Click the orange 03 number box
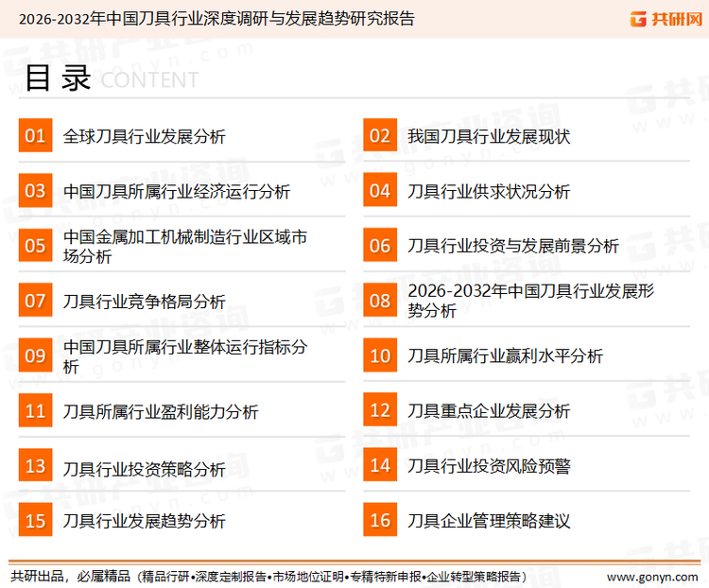 (35, 190)
